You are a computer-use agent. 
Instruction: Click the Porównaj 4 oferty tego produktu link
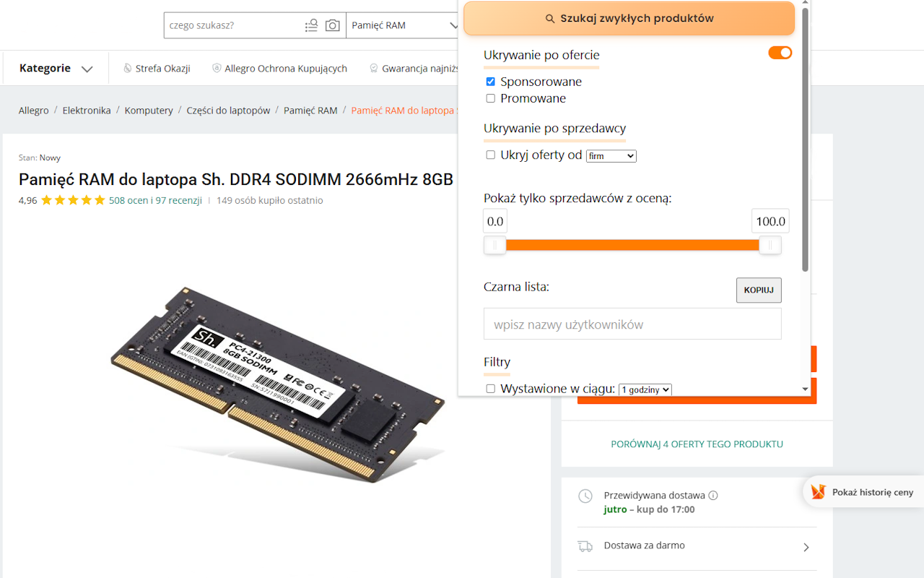(697, 444)
